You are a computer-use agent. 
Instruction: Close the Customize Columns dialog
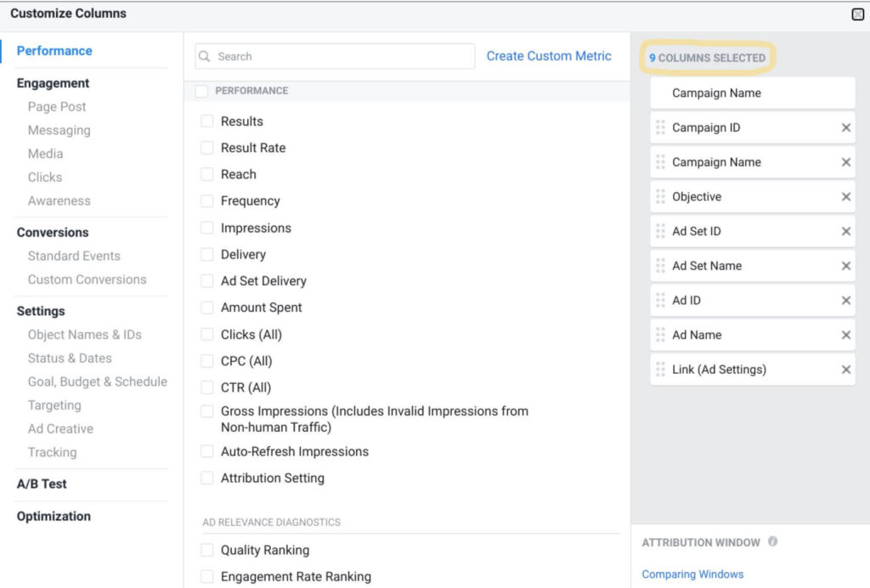point(858,14)
